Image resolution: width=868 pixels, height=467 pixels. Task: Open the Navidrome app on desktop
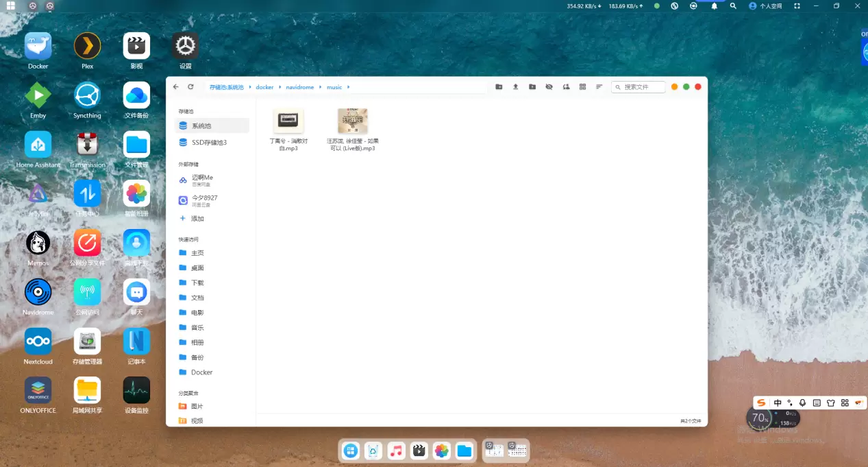[x=38, y=293]
